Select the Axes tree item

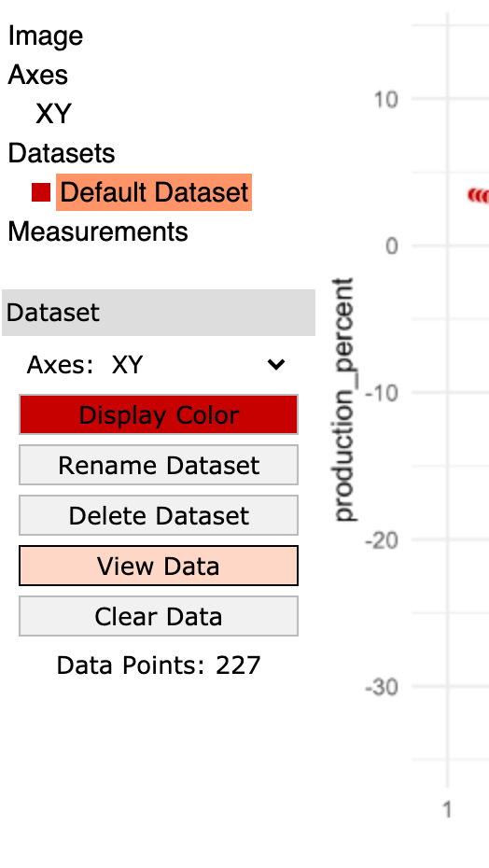click(37, 75)
